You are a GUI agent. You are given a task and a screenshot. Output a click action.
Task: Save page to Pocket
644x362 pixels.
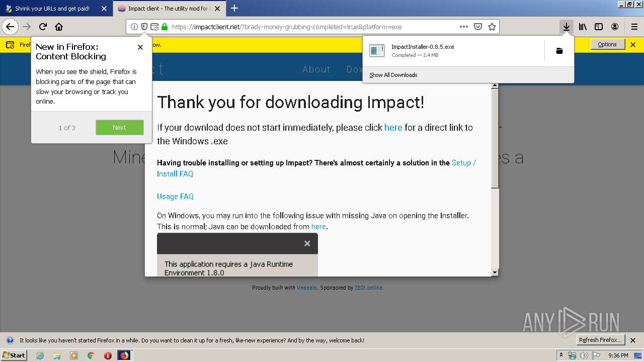pos(478,27)
